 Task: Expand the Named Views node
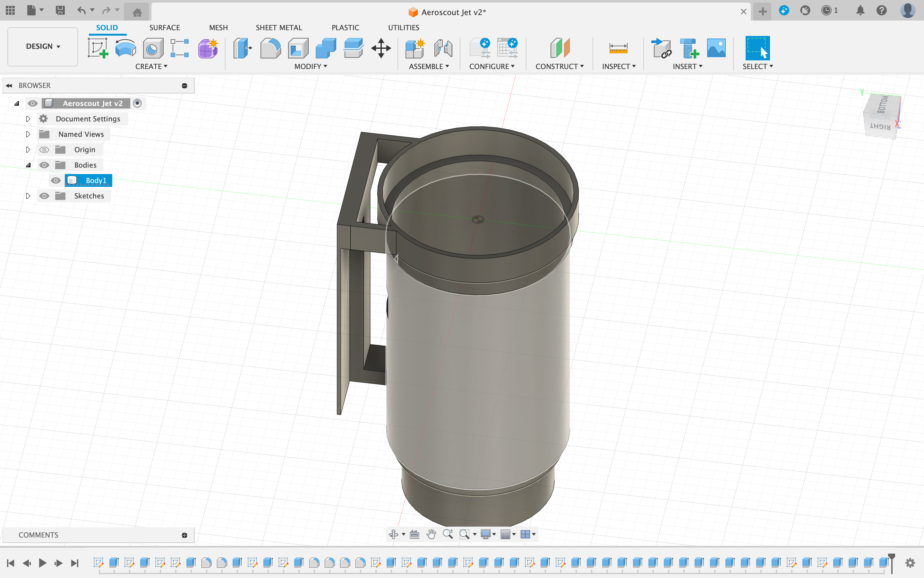pyautogui.click(x=28, y=134)
